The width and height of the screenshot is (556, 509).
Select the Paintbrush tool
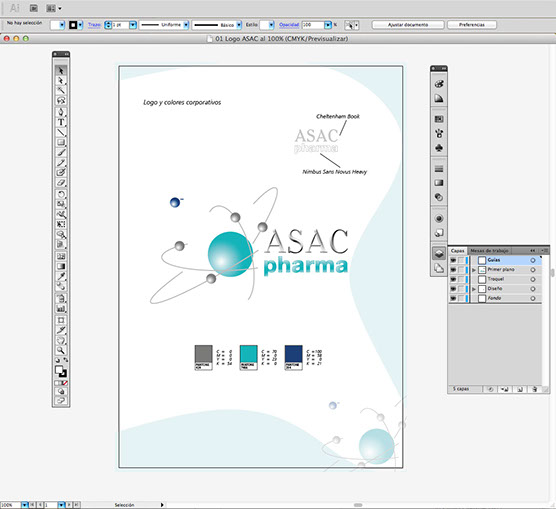61,153
